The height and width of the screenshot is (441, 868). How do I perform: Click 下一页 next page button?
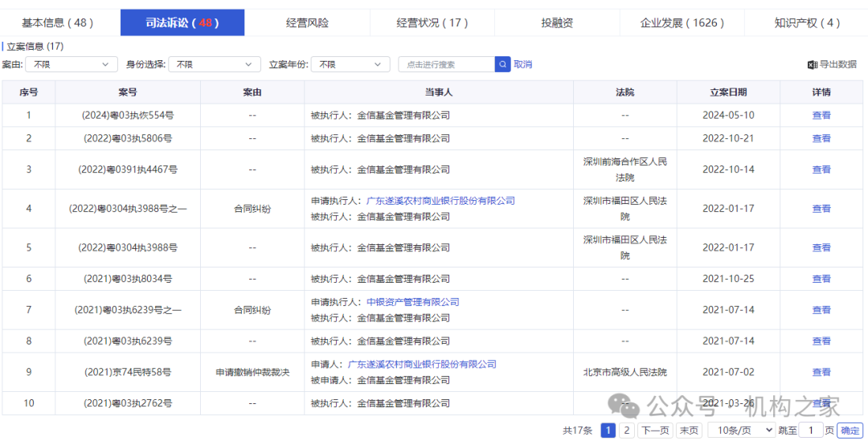[x=655, y=430]
